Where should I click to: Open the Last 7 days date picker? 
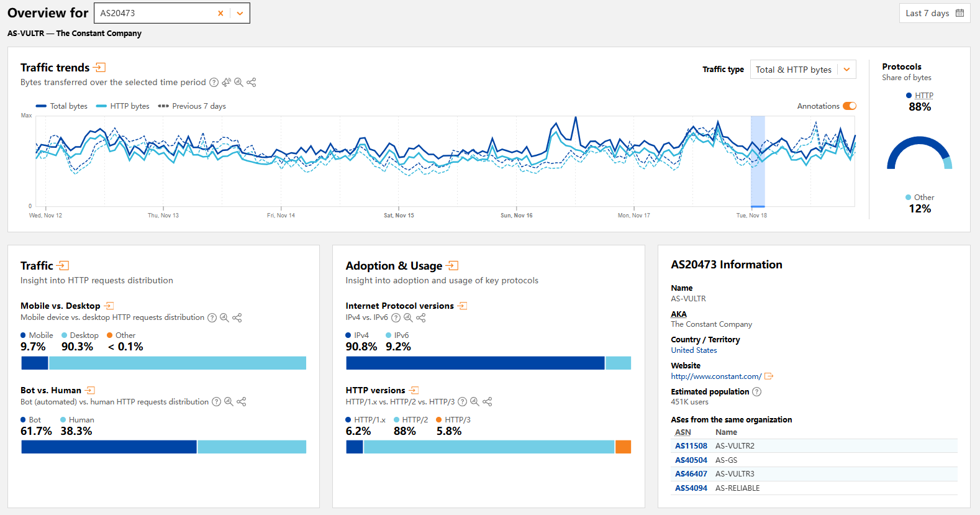[934, 13]
